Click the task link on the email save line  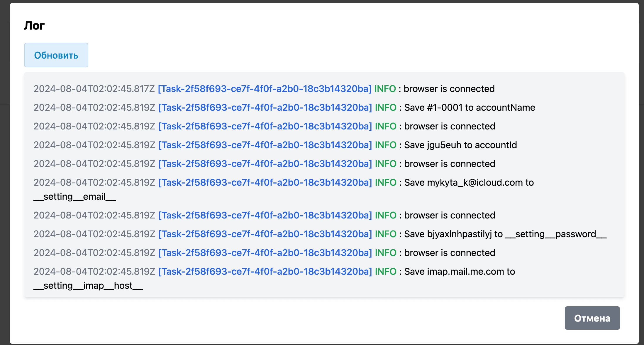click(x=264, y=182)
